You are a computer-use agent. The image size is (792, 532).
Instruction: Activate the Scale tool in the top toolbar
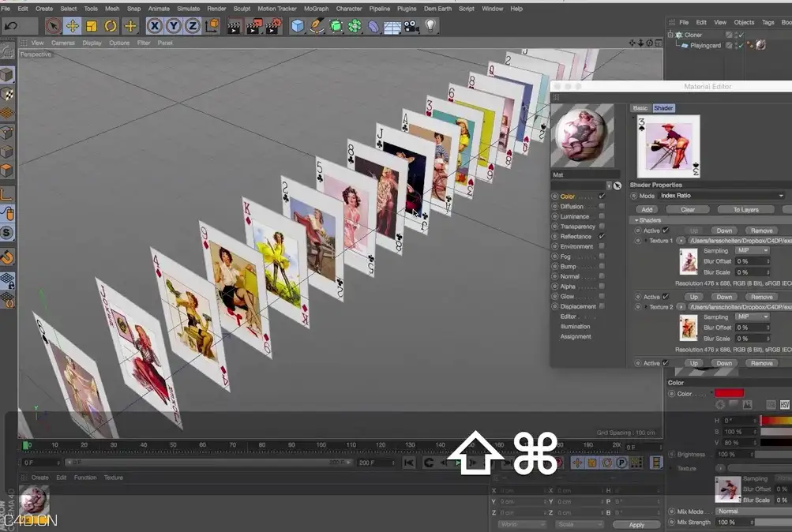[x=92, y=26]
